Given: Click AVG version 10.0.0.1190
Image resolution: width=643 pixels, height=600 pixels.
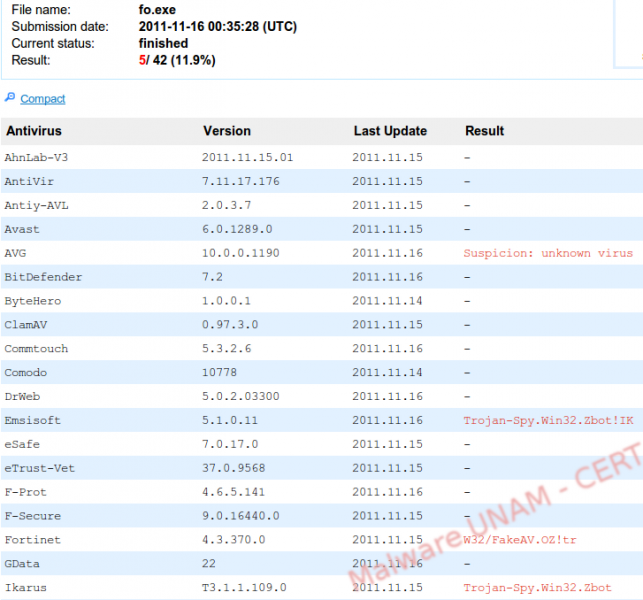Looking at the screenshot, I should pyautogui.click(x=241, y=253).
